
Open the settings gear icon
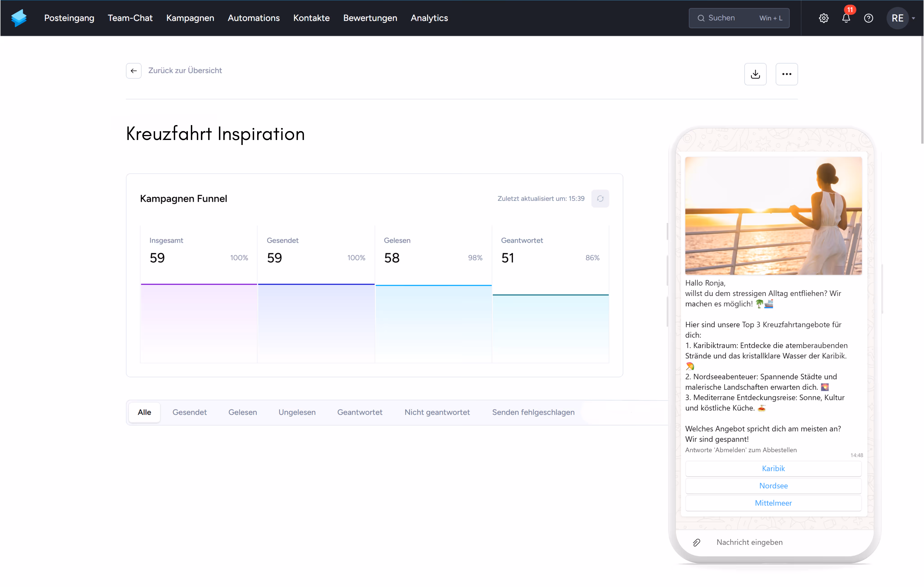click(823, 18)
